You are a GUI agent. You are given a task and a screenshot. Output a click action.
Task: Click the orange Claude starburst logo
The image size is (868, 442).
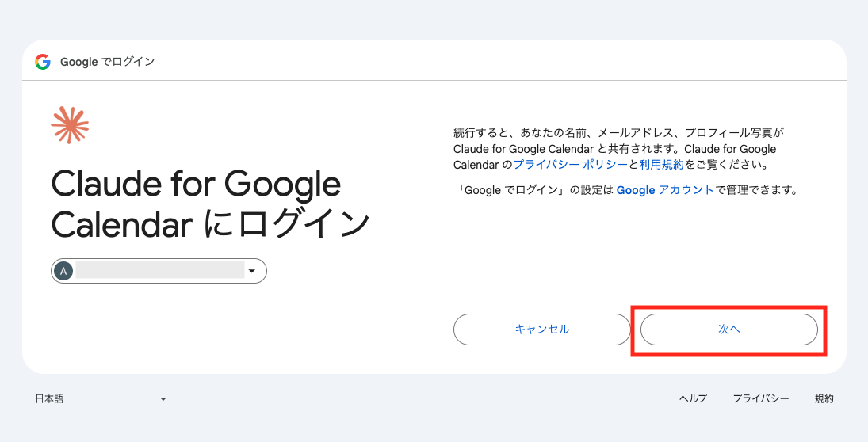click(x=70, y=125)
